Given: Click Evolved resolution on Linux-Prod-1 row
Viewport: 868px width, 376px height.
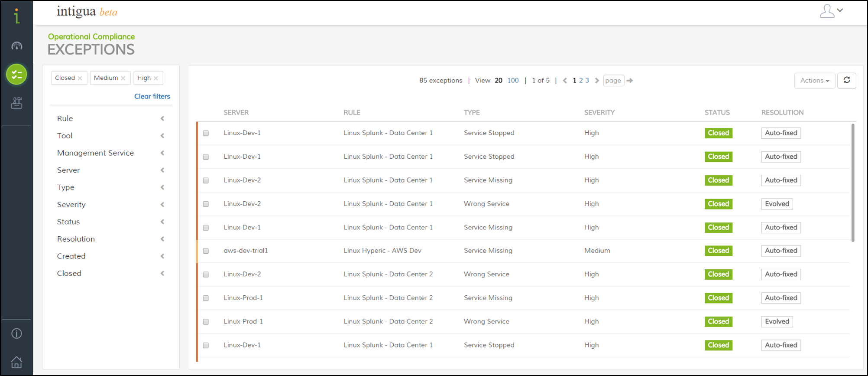Looking at the screenshot, I should coord(777,322).
